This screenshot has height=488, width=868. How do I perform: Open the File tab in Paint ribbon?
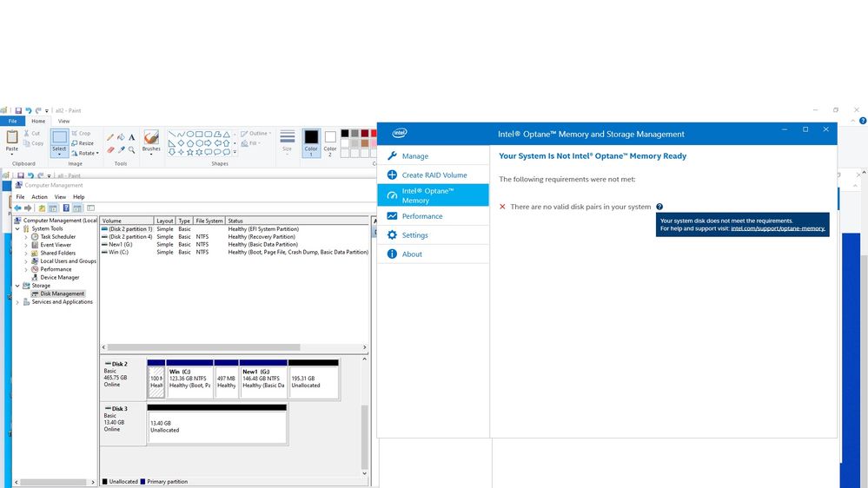point(12,122)
